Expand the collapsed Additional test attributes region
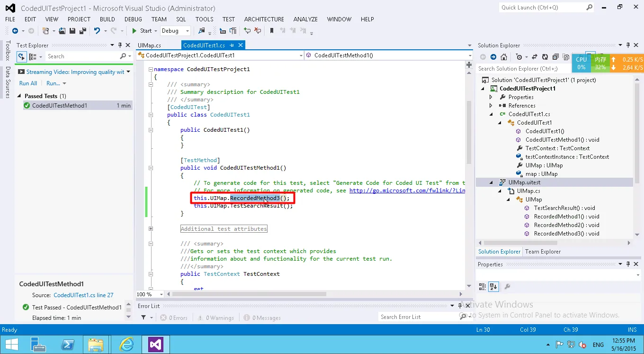The height and width of the screenshot is (354, 644). pyautogui.click(x=151, y=229)
